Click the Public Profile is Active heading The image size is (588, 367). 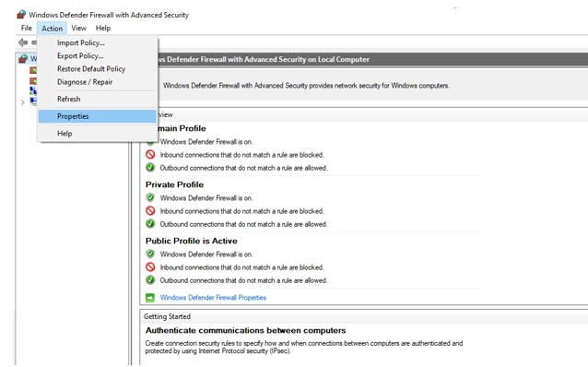point(192,241)
